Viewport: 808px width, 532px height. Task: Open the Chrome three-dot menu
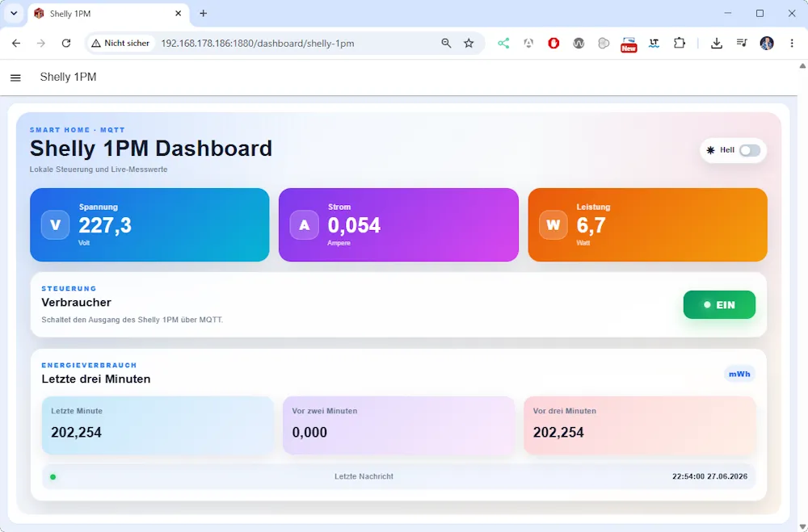(792, 44)
